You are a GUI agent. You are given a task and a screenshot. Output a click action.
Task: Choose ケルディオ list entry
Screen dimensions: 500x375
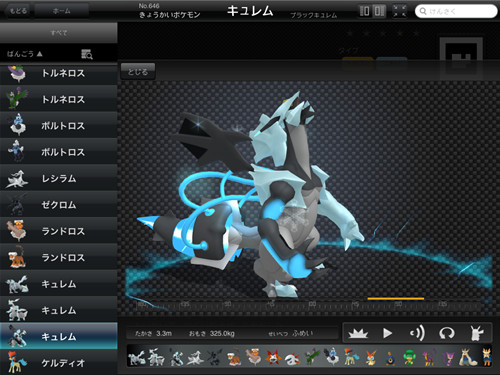click(59, 363)
